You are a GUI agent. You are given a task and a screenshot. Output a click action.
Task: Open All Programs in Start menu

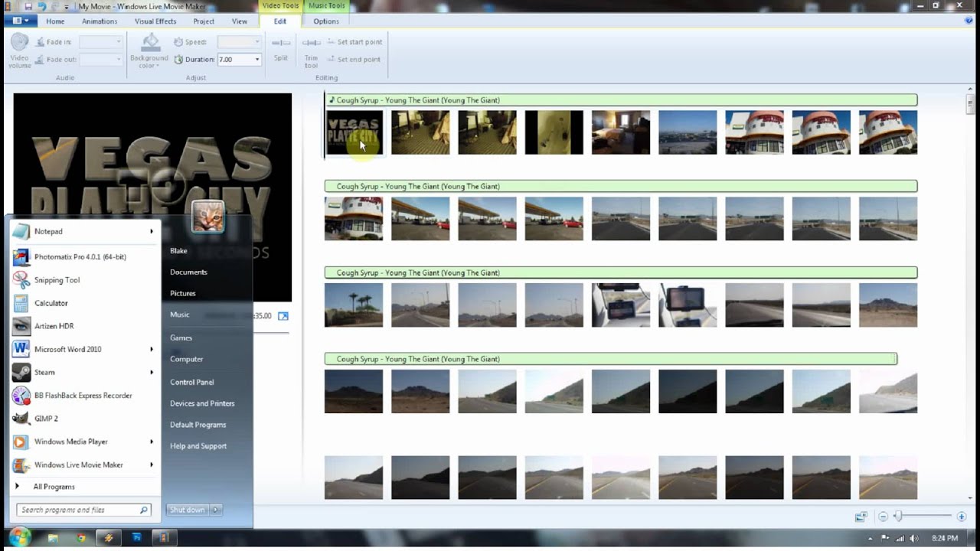[54, 487]
